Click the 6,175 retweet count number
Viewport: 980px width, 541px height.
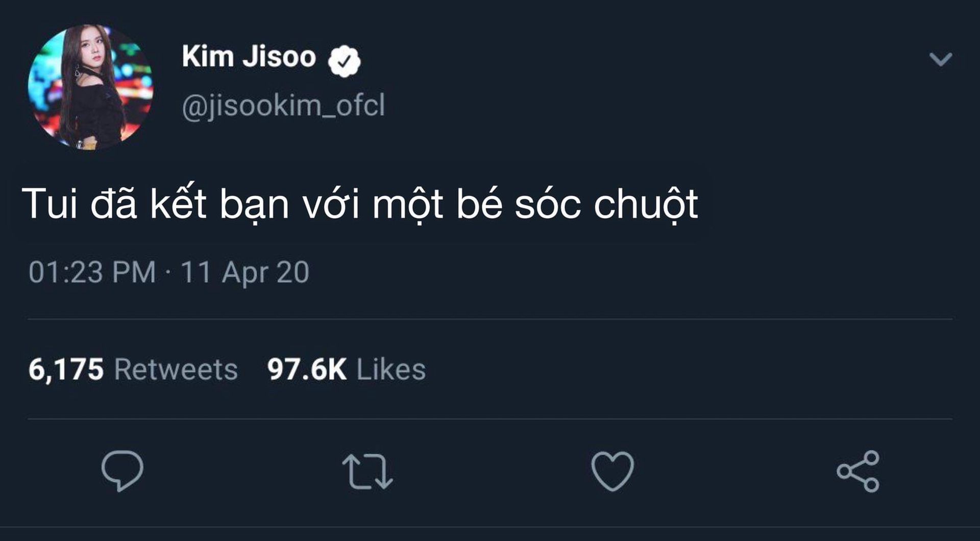pos(66,369)
